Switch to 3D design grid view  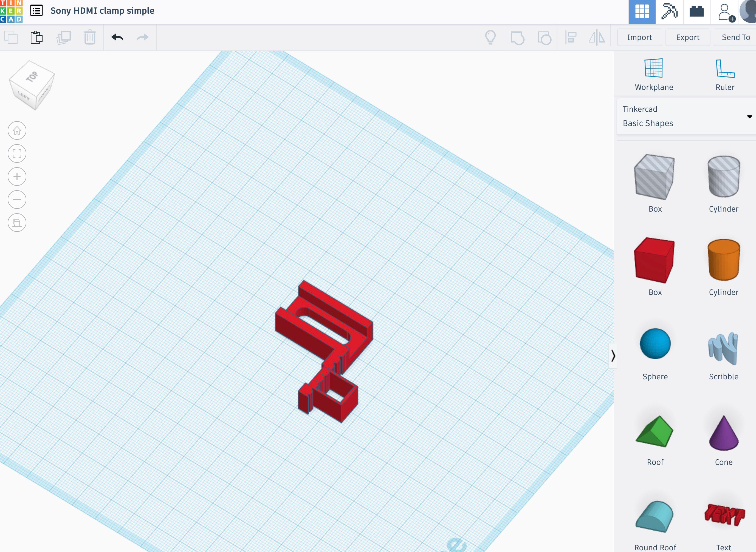pos(642,12)
